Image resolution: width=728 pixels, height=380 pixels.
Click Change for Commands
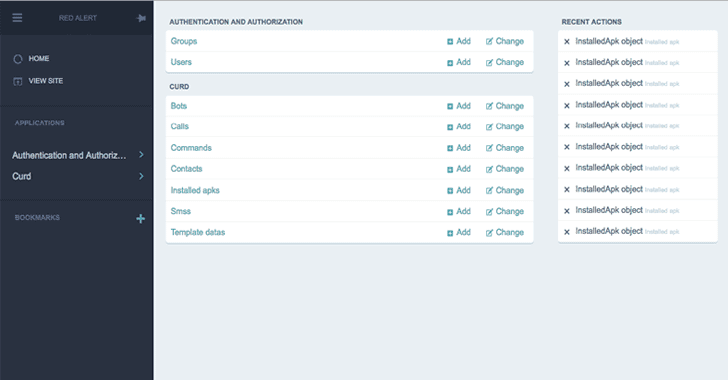coord(505,148)
